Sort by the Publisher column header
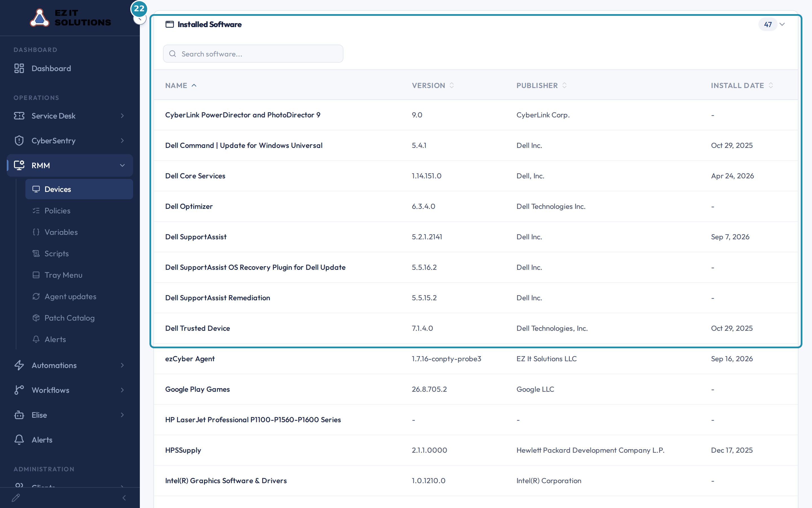The height and width of the screenshot is (508, 812). click(x=542, y=86)
